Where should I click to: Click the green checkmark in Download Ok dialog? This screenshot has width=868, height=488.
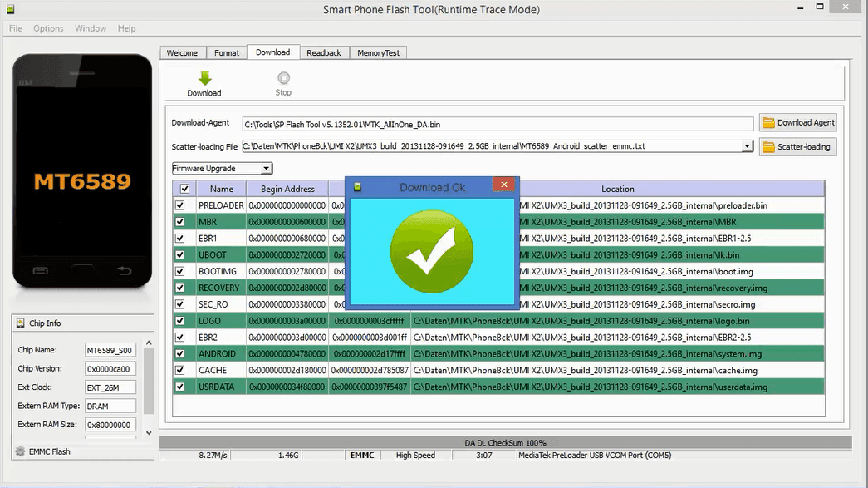(432, 251)
